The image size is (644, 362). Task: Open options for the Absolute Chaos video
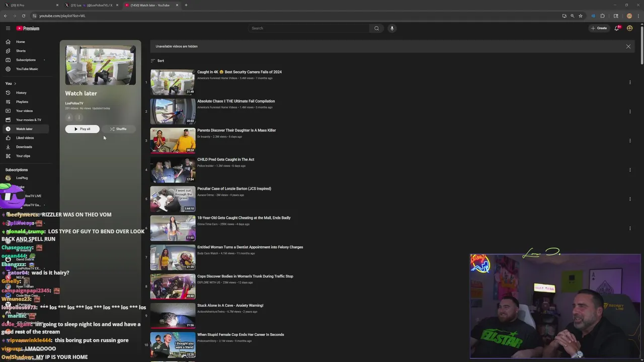point(630,112)
